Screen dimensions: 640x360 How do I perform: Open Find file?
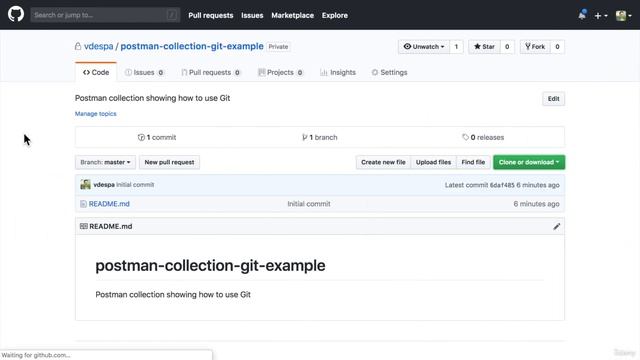[473, 162]
